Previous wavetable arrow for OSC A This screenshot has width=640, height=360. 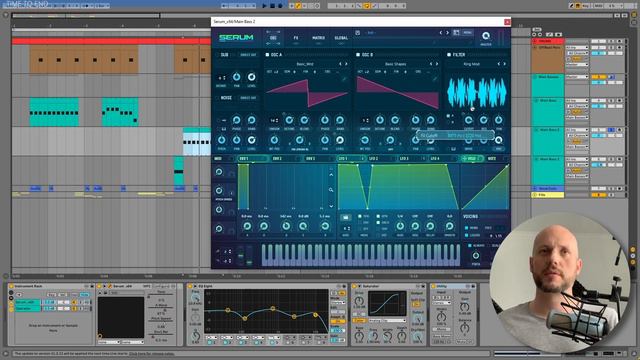pos(340,64)
